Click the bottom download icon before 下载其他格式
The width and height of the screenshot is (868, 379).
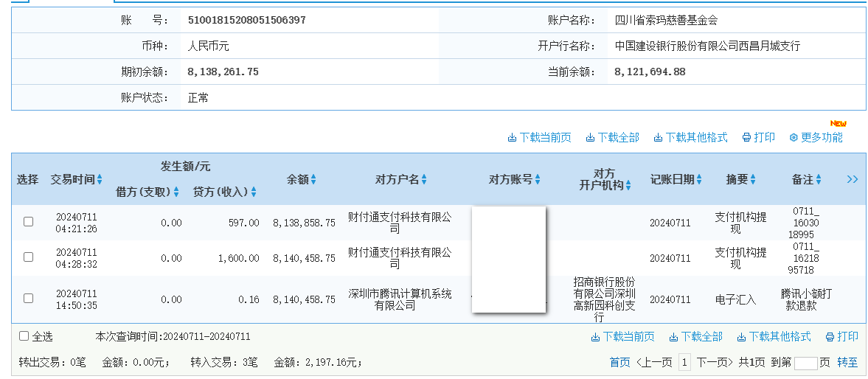(x=741, y=336)
